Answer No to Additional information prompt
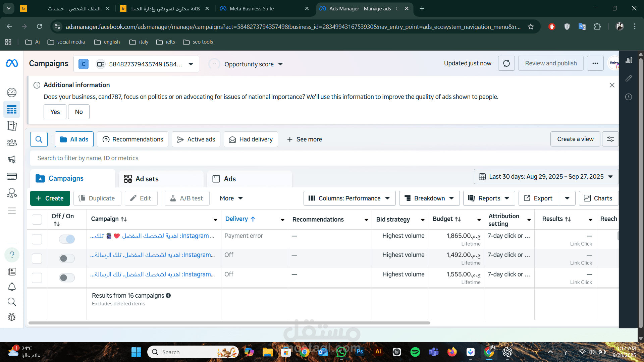 78,112
